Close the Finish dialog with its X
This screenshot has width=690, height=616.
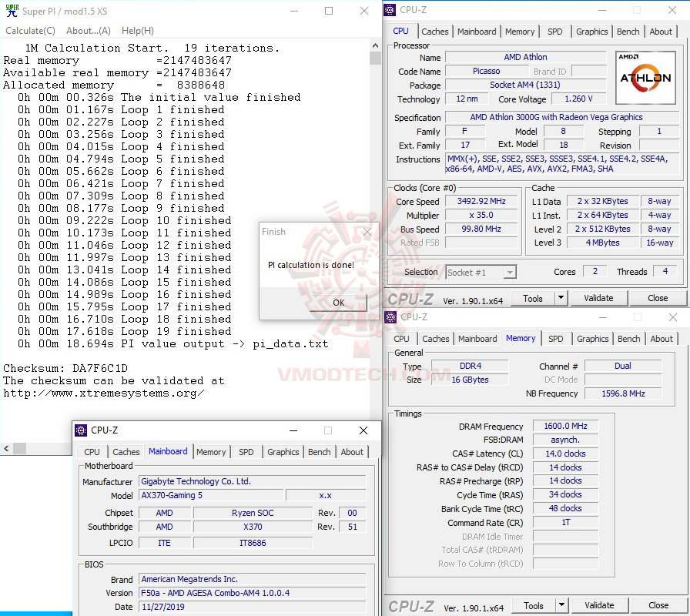click(367, 232)
